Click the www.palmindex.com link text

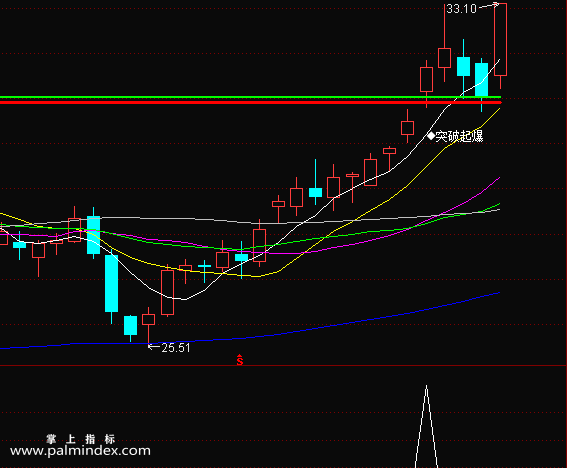click(x=80, y=451)
